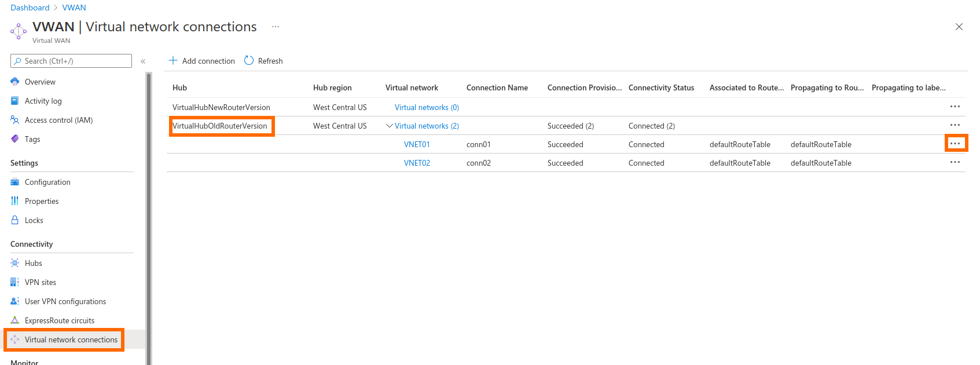Click the Tags icon in the sidebar
This screenshot has height=365, width=980.
click(15, 139)
